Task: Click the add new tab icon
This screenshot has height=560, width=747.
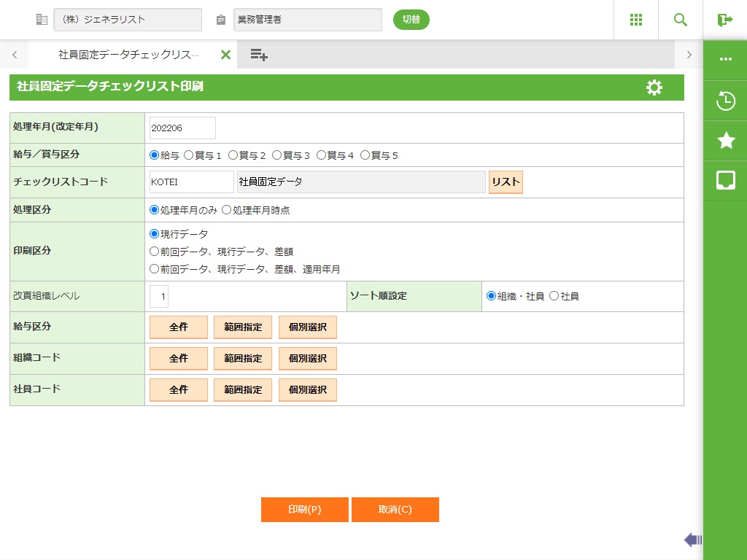Action: (258, 55)
